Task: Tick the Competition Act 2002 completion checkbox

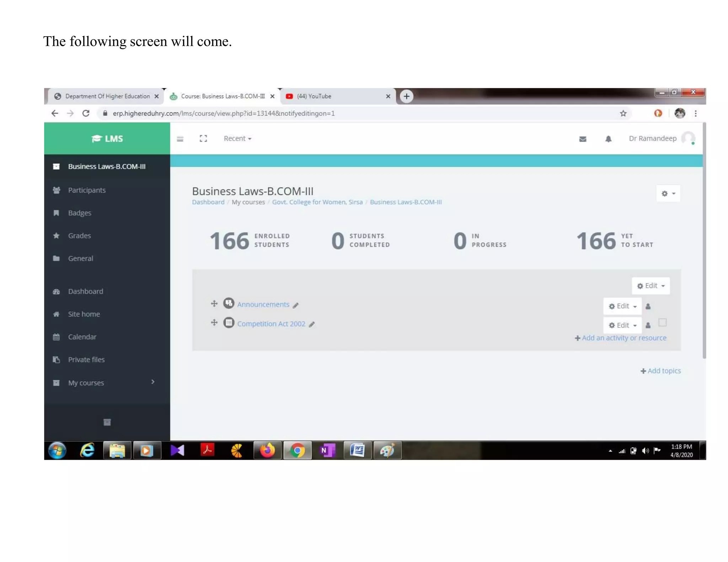Action: point(662,323)
